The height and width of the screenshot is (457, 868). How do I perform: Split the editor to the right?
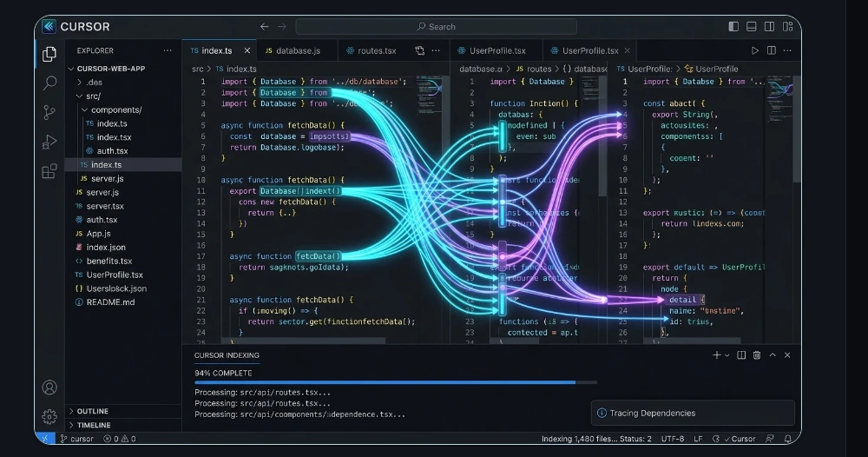(x=771, y=50)
